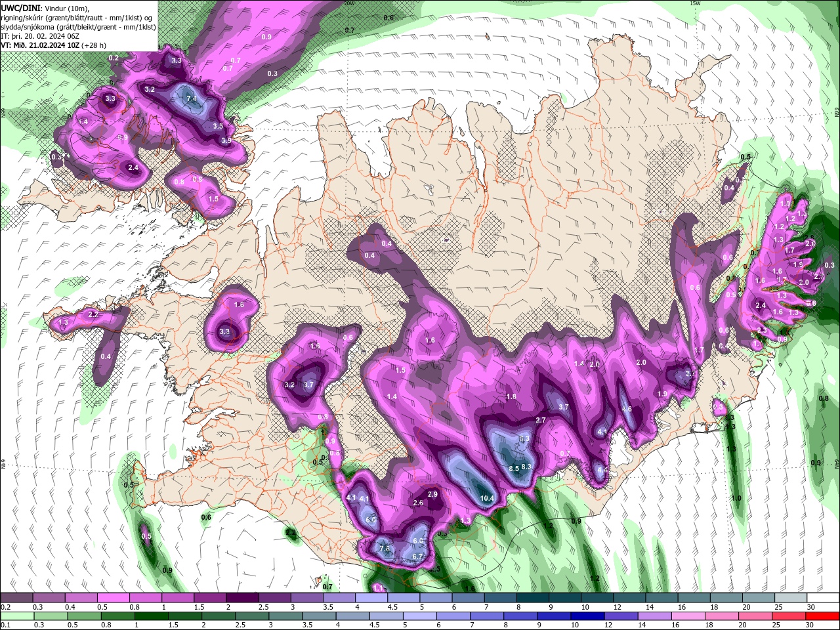Viewport: 840px width, 630px height.
Task: Pick the white top-row legend swatch at 30
Action: [823, 598]
